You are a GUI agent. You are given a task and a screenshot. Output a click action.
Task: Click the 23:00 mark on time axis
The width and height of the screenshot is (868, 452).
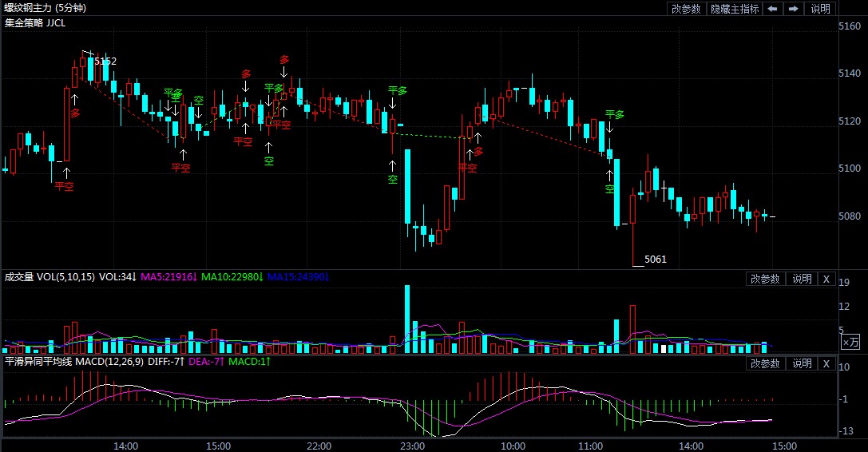(412, 446)
